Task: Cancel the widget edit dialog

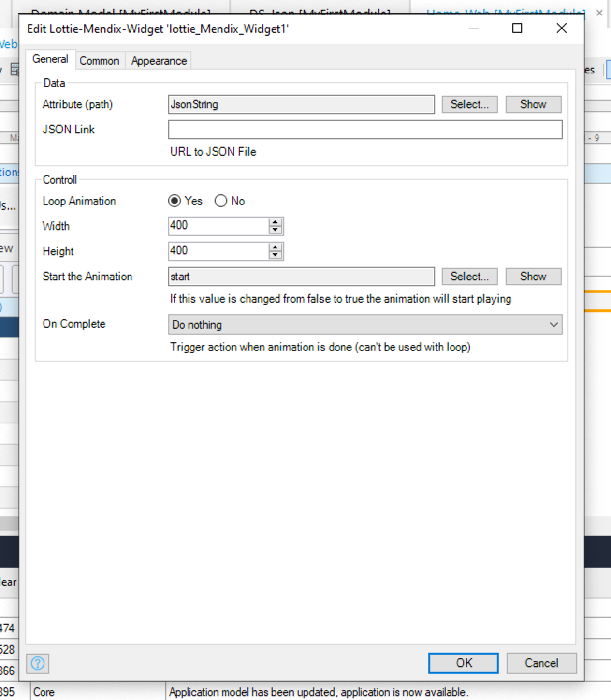Action: coord(541,663)
